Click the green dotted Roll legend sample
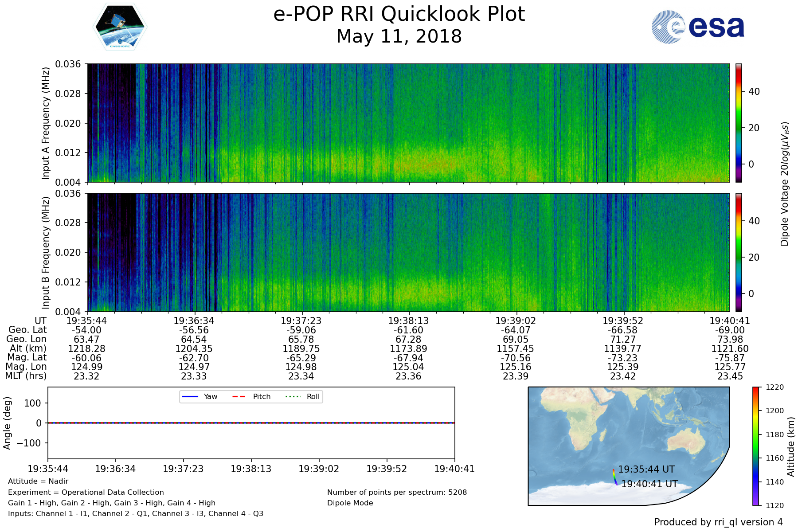798x532 pixels. (293, 396)
